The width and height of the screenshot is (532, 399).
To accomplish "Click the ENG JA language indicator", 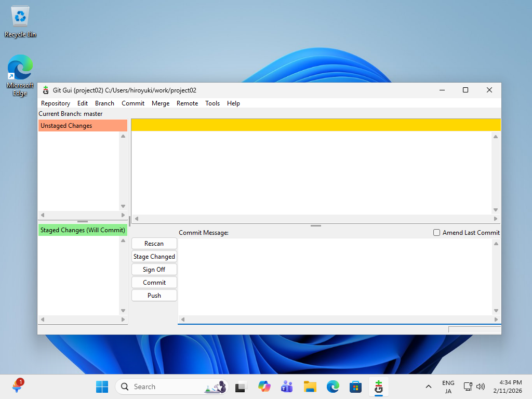I will 448,387.
